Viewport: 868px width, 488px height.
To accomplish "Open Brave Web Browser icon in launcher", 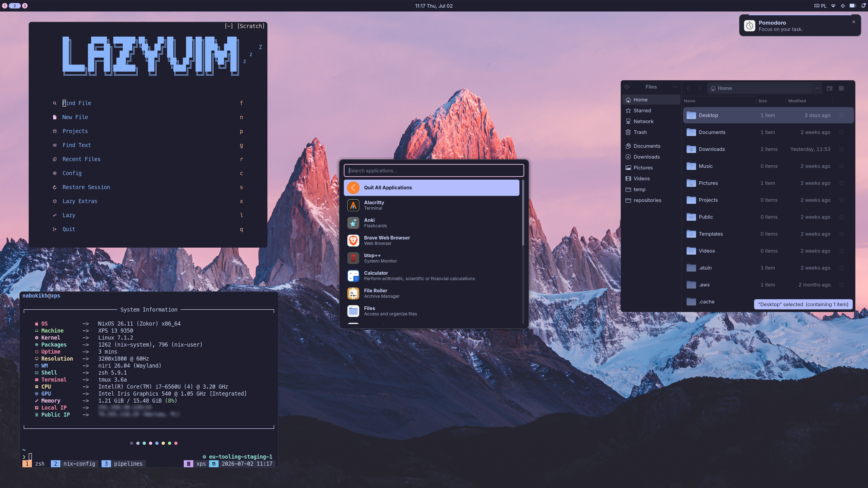I will pyautogui.click(x=353, y=240).
